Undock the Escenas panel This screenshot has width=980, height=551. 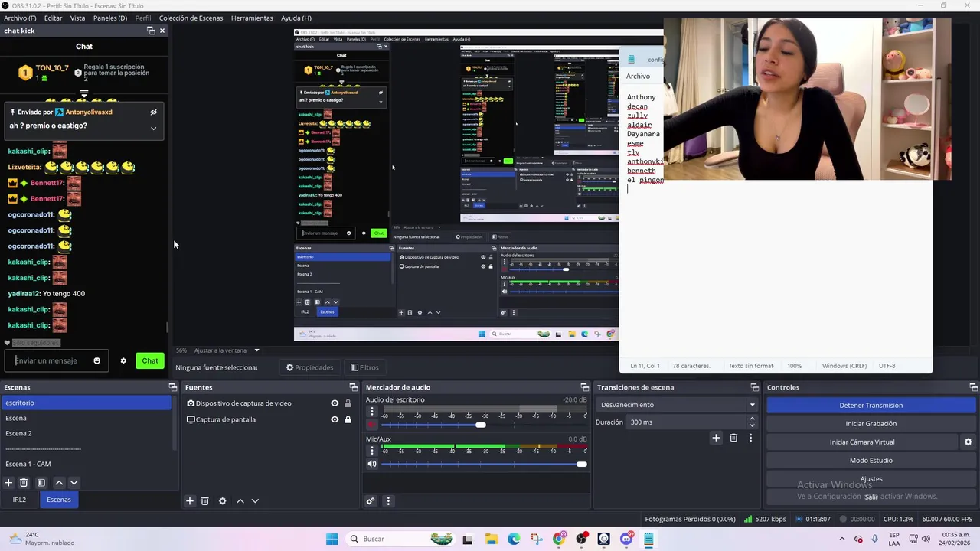point(172,387)
